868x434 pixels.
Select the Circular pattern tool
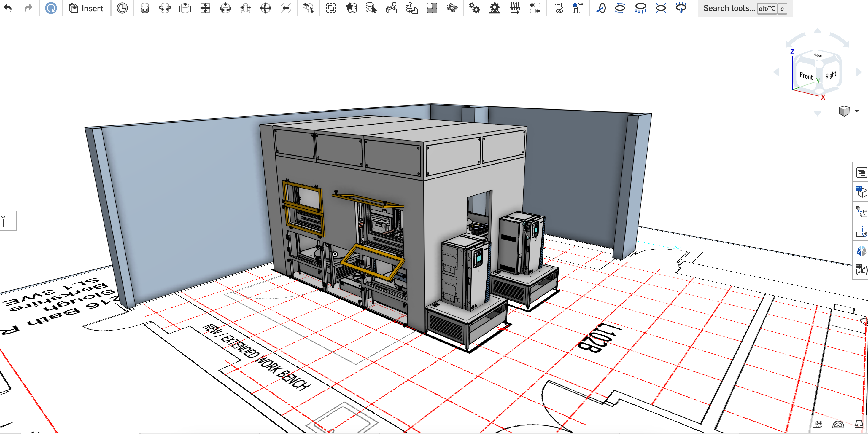452,8
